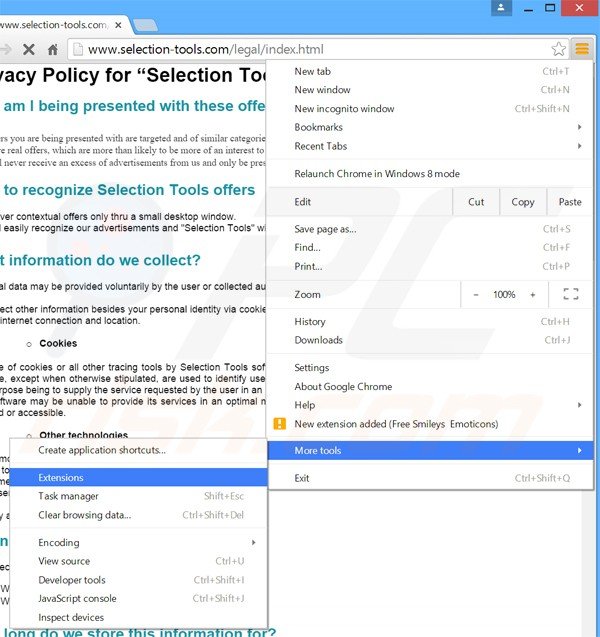Click the yellow extension warning icon
Screen dimensions: 600x637
280,424
